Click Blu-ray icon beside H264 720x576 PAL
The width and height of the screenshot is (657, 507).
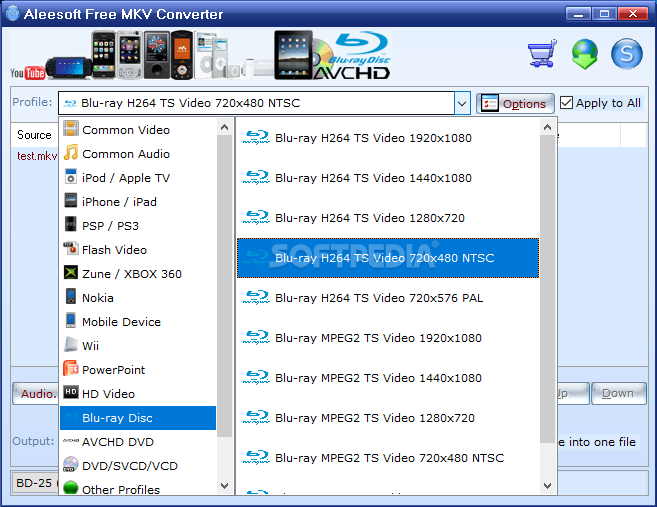256,297
